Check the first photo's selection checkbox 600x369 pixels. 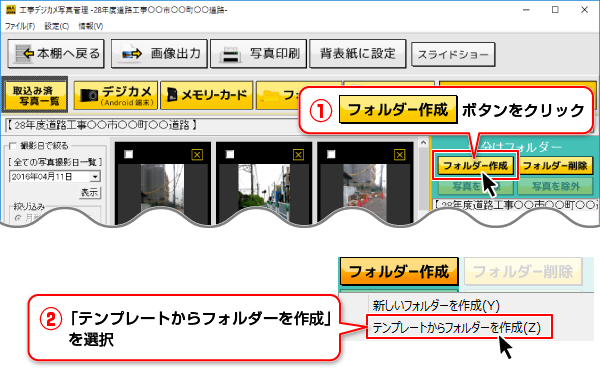coord(129,154)
